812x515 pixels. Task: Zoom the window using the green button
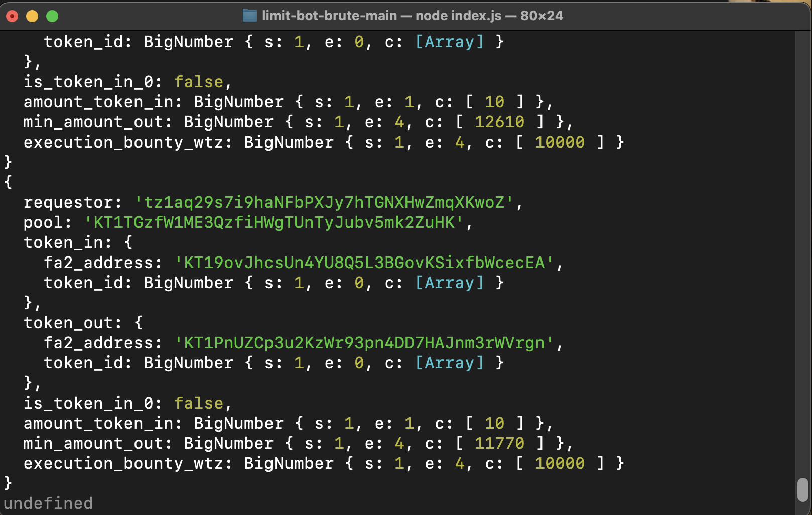coord(52,16)
